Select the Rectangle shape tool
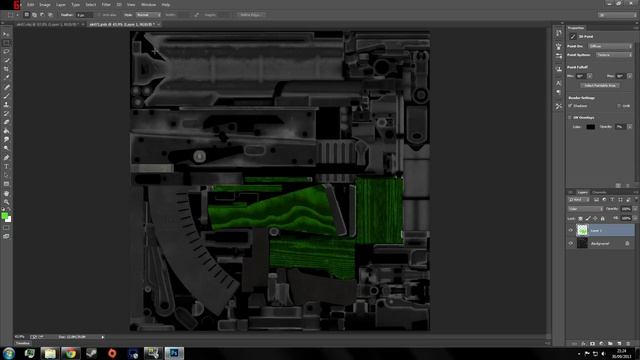 [x=6, y=184]
